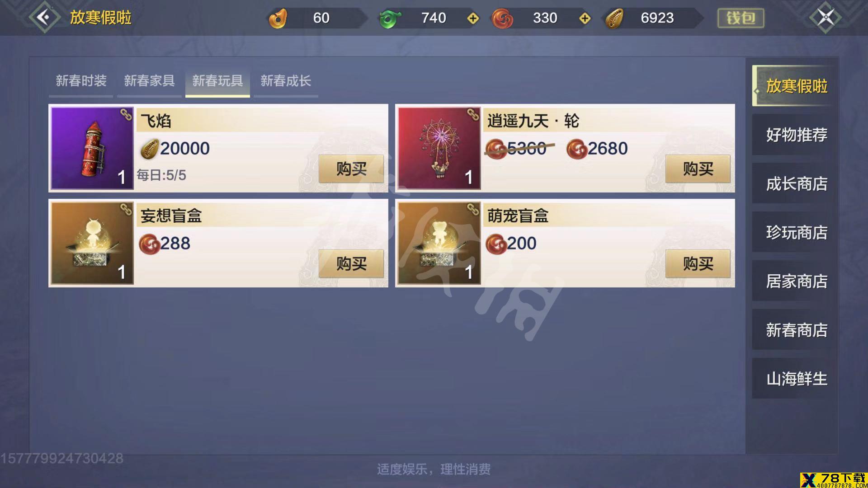The image size is (868, 488).
Task: View the 妄想盲盒 blind box item icon
Action: pos(92,243)
